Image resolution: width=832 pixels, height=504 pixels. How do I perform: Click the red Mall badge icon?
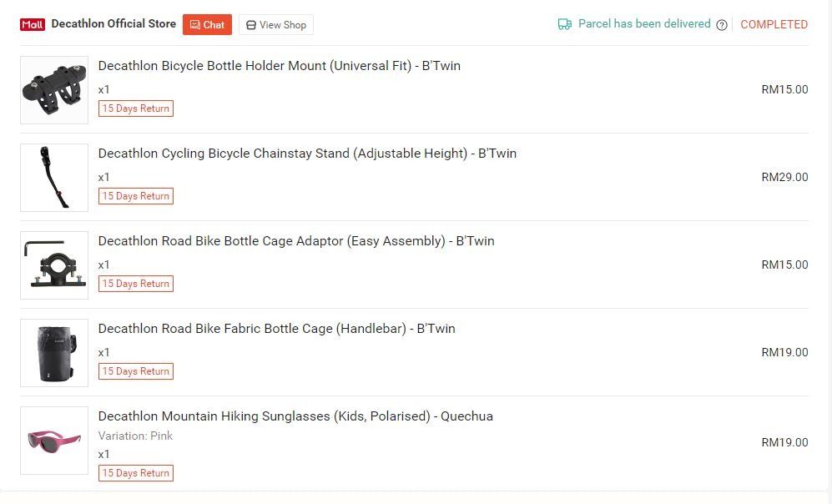point(33,24)
